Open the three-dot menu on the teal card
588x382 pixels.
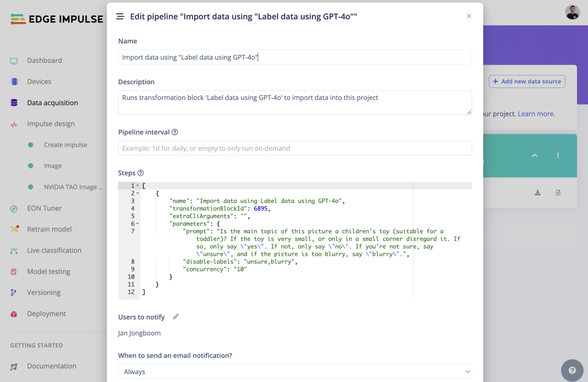(558, 155)
